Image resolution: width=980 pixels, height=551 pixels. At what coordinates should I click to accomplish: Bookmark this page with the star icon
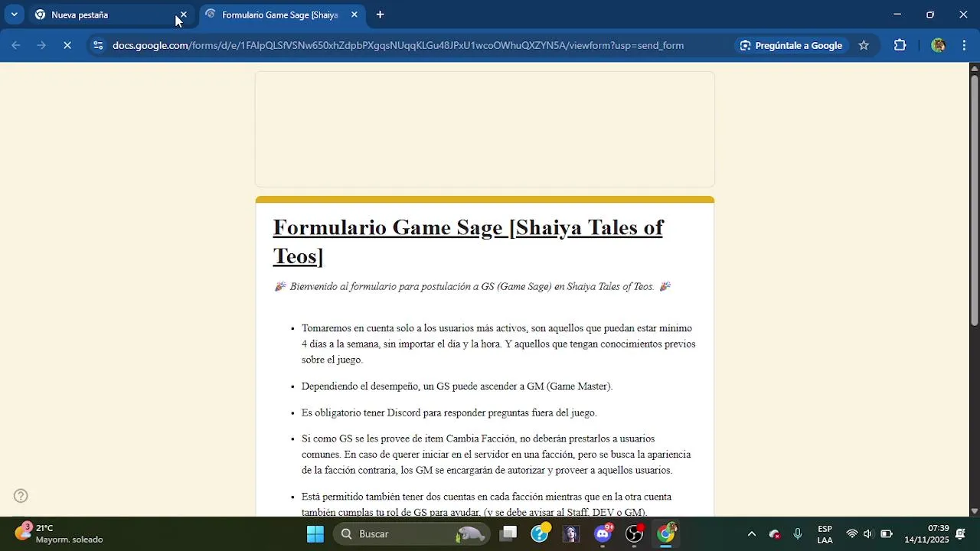point(864,45)
